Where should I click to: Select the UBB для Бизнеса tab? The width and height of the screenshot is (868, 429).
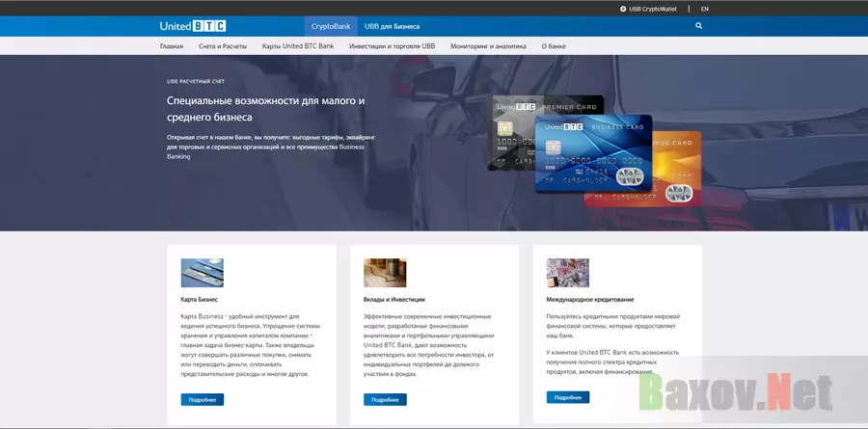pos(392,27)
